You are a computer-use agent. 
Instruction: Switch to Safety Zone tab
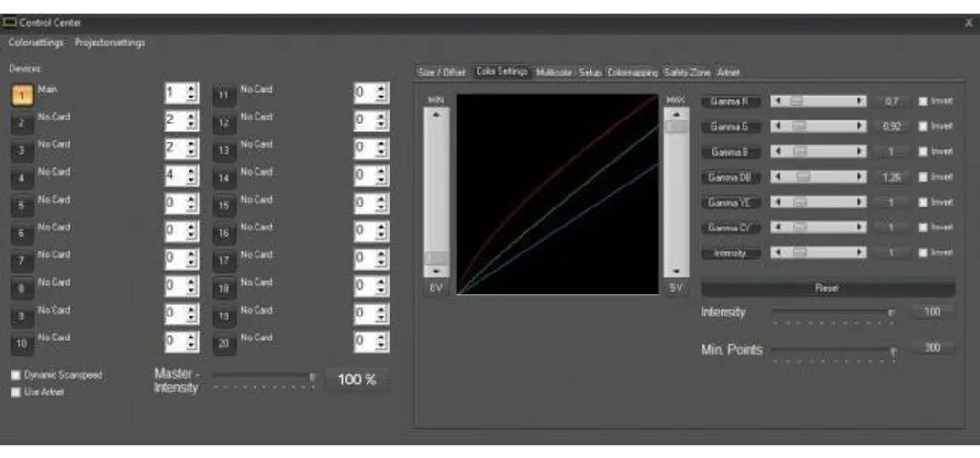pyautogui.click(x=687, y=73)
